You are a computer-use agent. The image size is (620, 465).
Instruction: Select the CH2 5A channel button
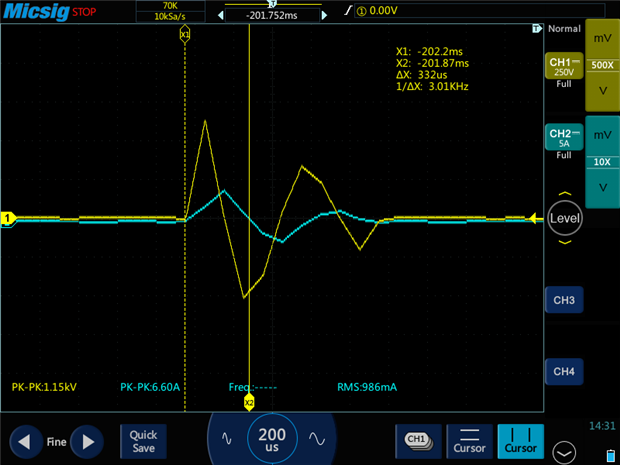click(x=564, y=137)
